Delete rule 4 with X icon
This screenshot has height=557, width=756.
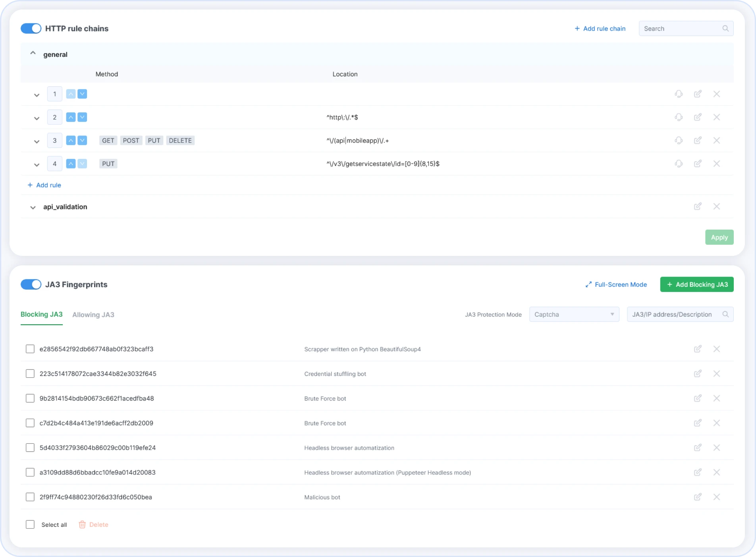(x=717, y=164)
